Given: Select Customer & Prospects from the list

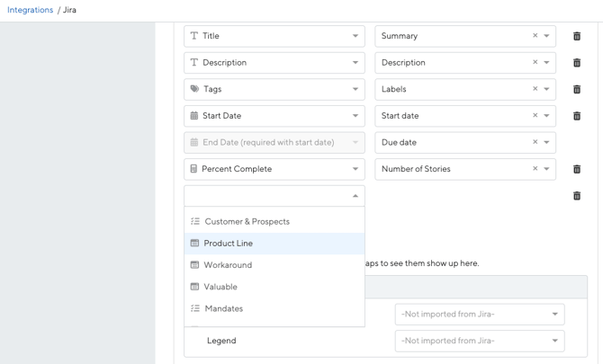Looking at the screenshot, I should point(274,222).
